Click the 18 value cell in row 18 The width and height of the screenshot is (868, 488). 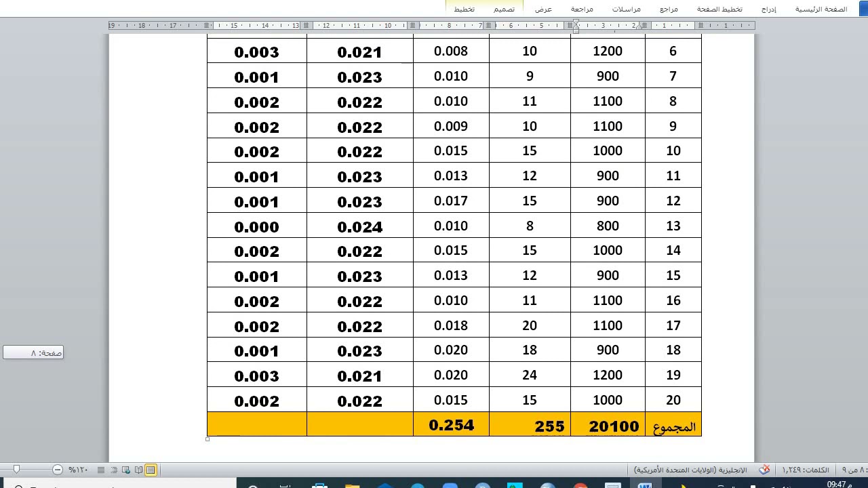click(x=530, y=350)
